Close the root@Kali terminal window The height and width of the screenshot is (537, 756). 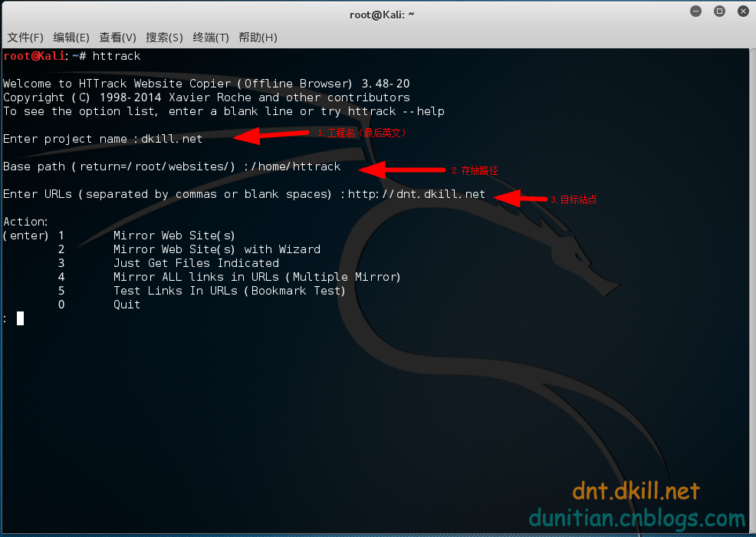click(743, 11)
